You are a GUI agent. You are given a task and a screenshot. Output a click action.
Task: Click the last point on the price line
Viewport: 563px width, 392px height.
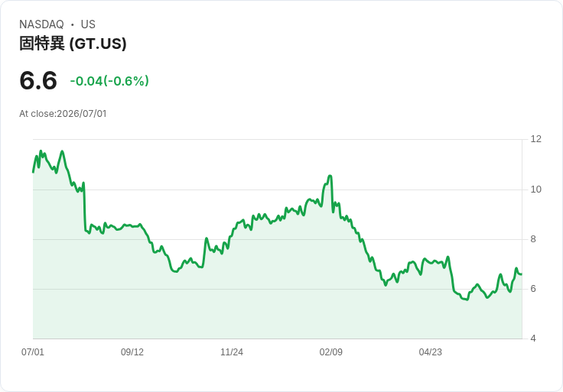522,274
